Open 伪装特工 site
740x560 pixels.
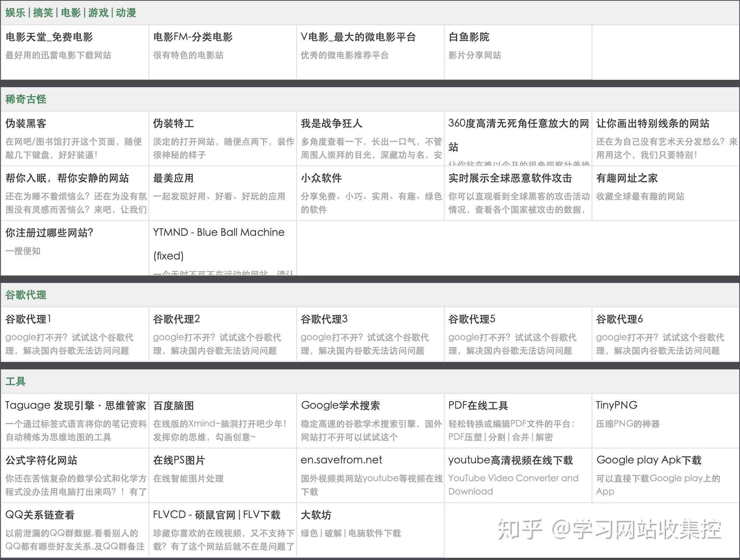(174, 123)
